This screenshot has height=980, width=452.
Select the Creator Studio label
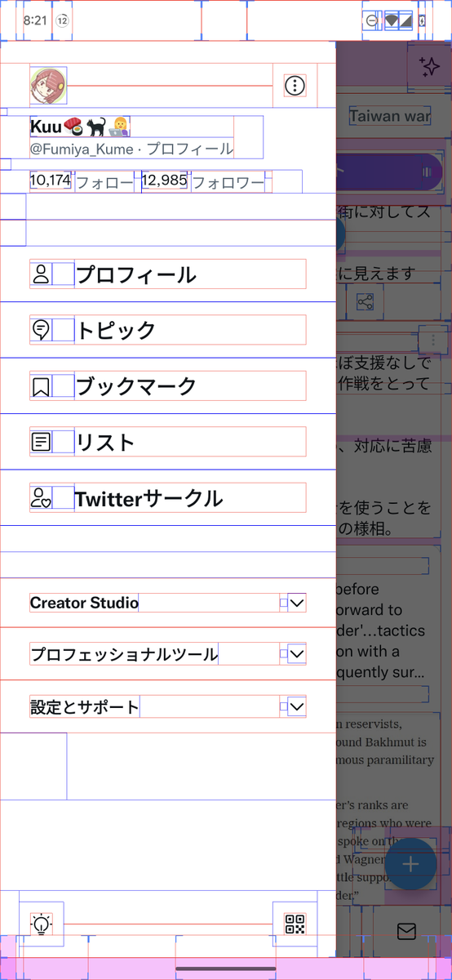84,603
